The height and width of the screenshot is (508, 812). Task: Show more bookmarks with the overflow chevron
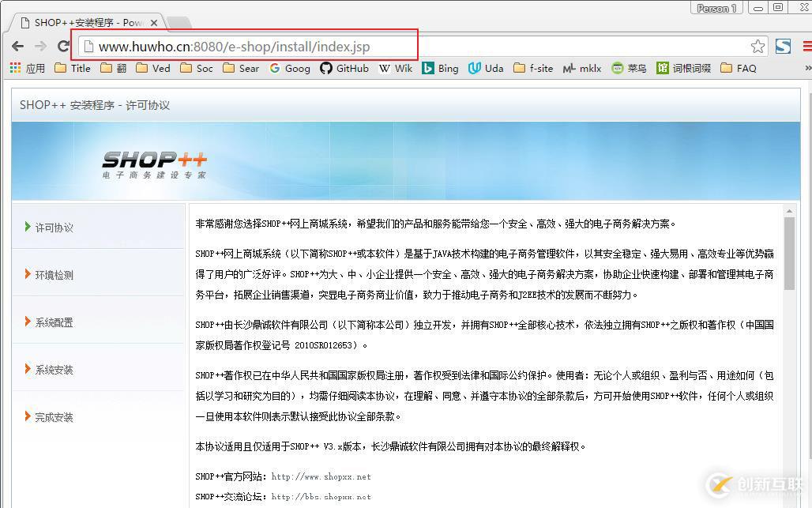click(x=808, y=68)
